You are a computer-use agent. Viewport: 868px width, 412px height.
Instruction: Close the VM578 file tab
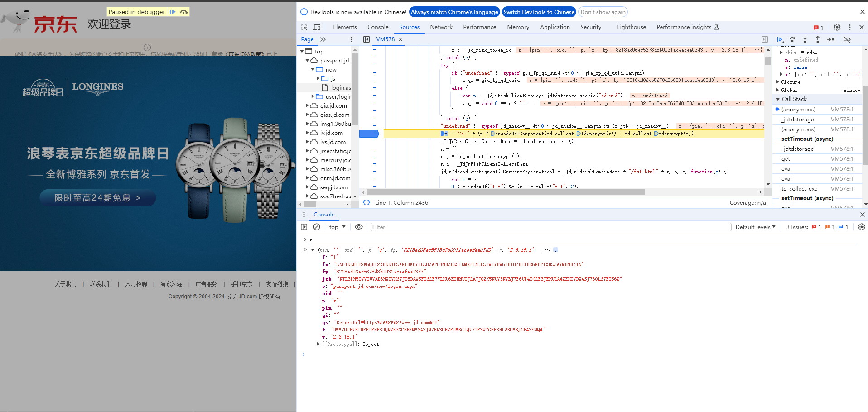point(400,39)
